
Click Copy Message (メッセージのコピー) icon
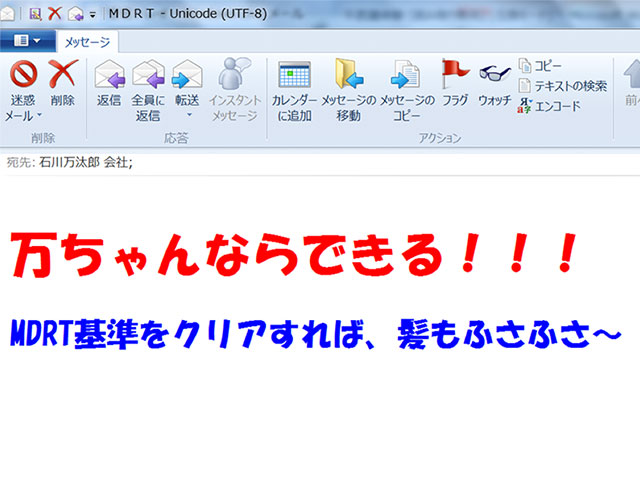(x=406, y=76)
